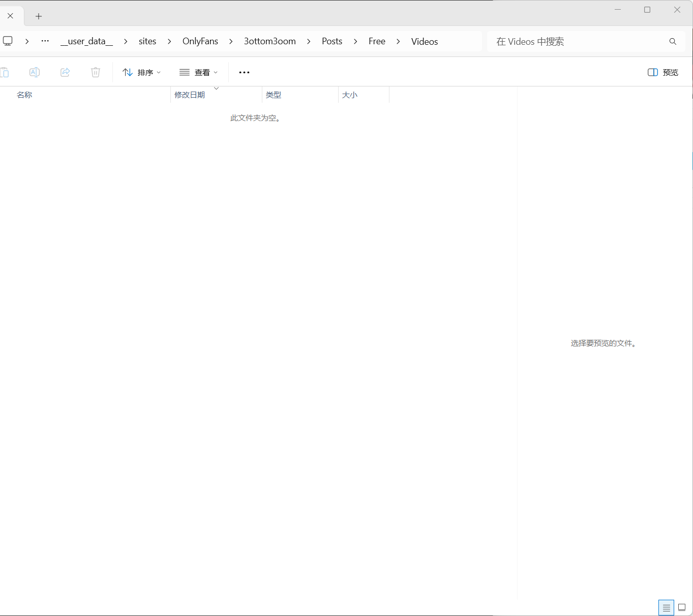
Task: Click the delete trash can icon
Action: pyautogui.click(x=96, y=72)
